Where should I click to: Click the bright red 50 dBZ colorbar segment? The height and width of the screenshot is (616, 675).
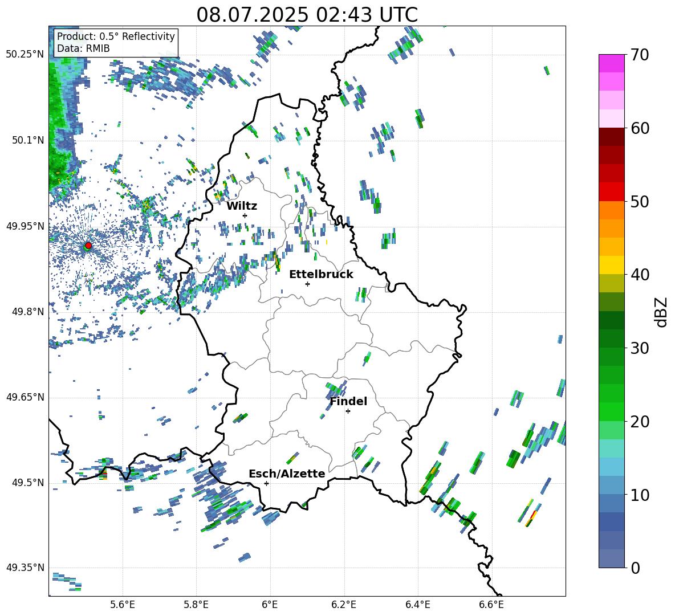tap(611, 192)
